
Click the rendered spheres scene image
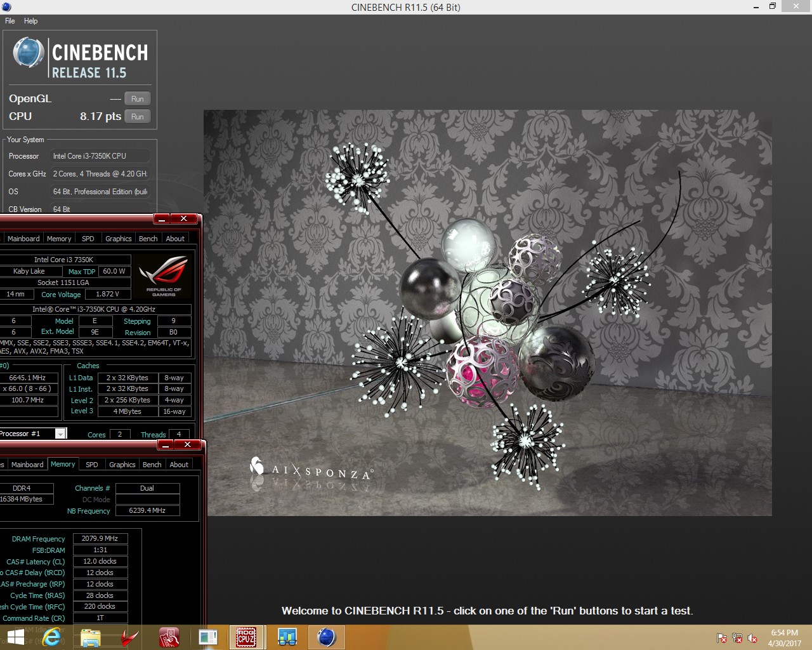click(x=487, y=313)
